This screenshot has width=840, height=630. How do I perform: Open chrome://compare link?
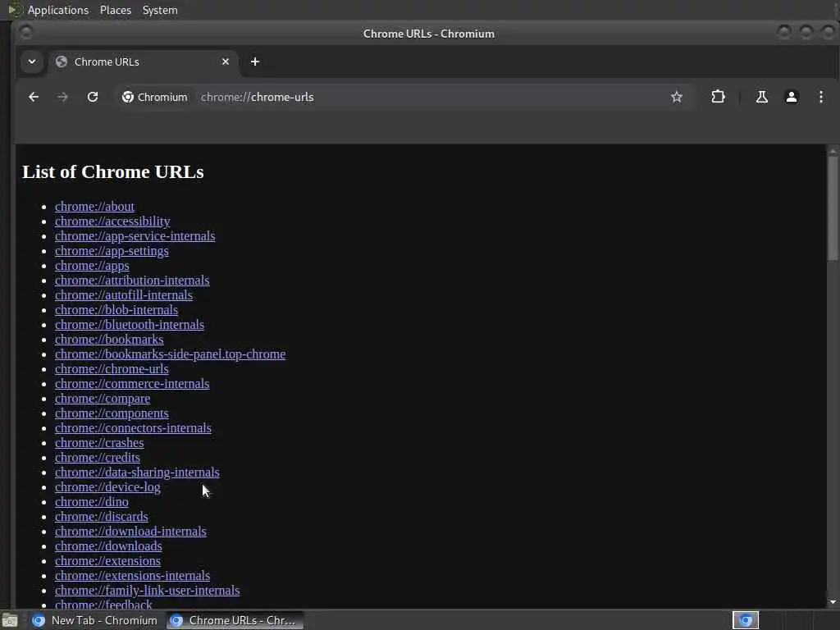point(103,399)
